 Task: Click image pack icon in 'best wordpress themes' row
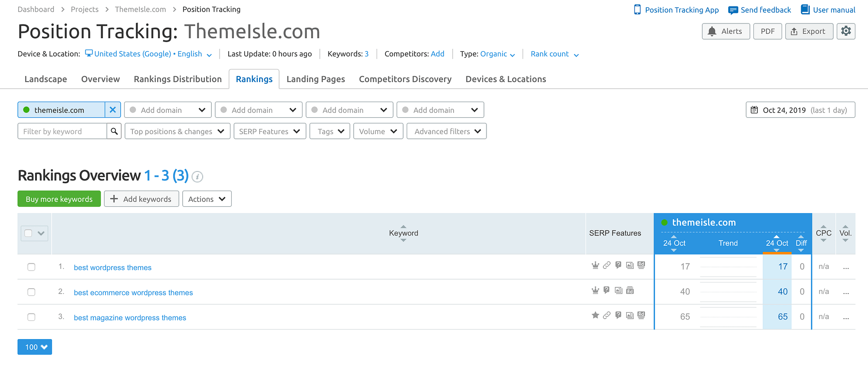pos(630,265)
